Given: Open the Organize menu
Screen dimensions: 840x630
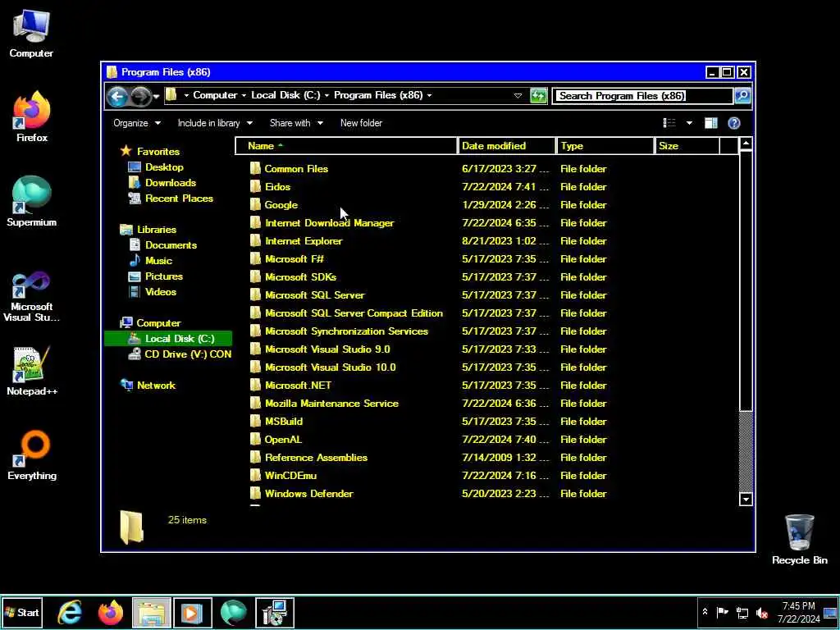Looking at the screenshot, I should (137, 123).
